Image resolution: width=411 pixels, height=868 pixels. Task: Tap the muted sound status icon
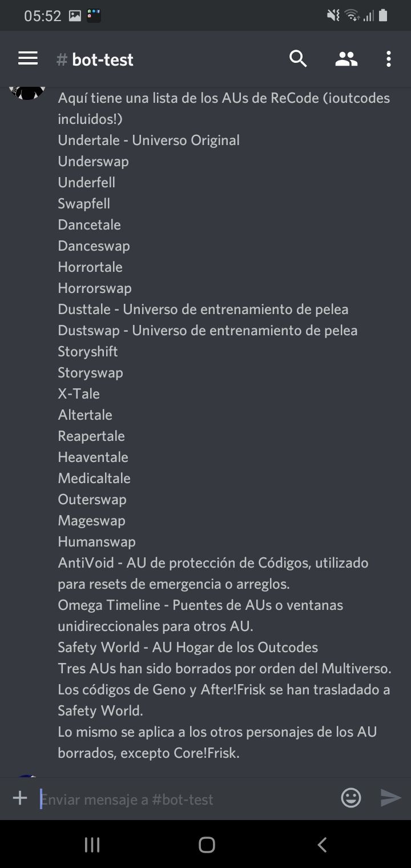pos(333,16)
